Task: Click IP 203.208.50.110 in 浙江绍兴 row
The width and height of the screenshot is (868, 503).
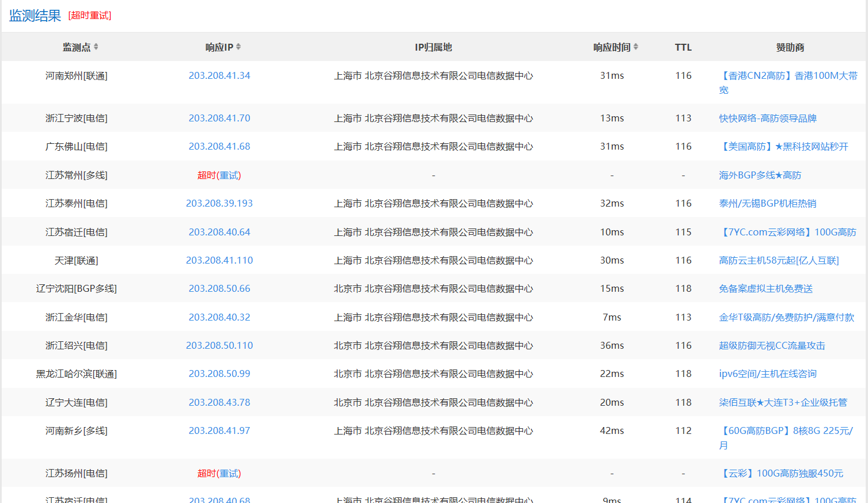Action: click(219, 345)
